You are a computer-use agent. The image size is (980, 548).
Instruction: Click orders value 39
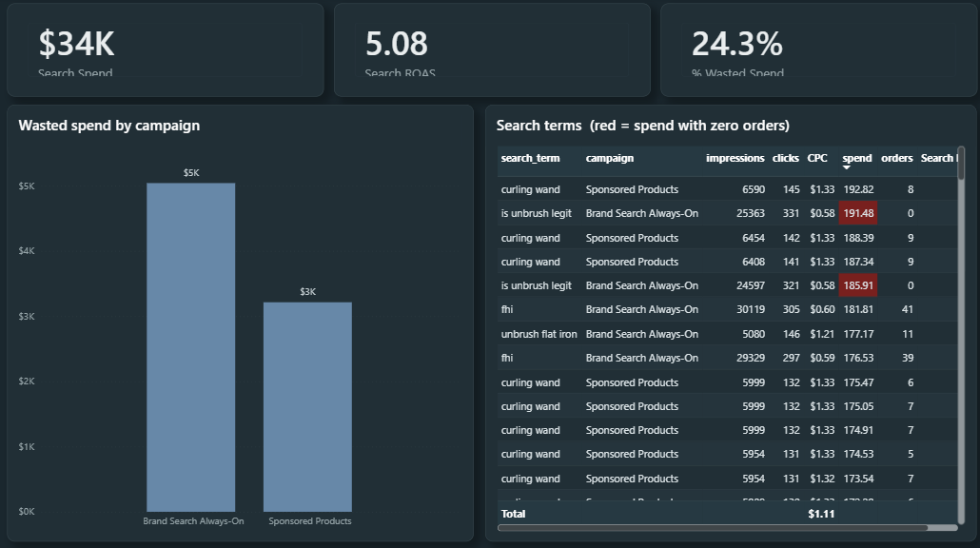(908, 358)
